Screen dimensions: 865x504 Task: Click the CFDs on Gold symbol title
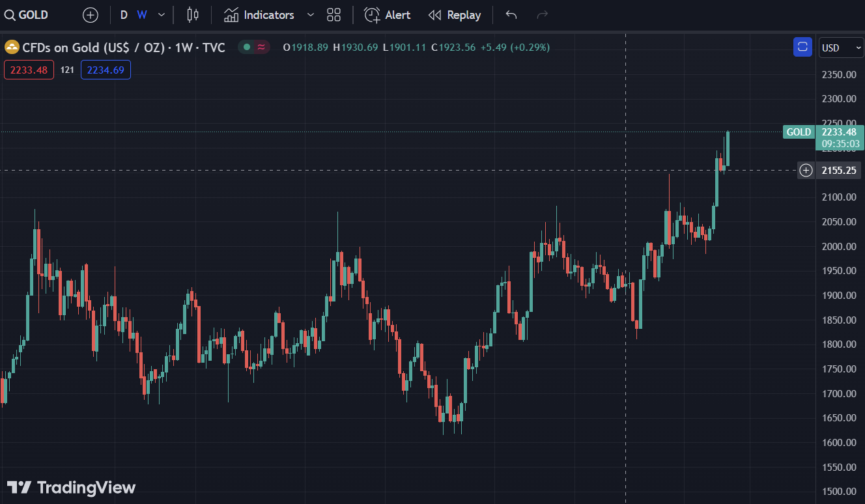(x=124, y=47)
